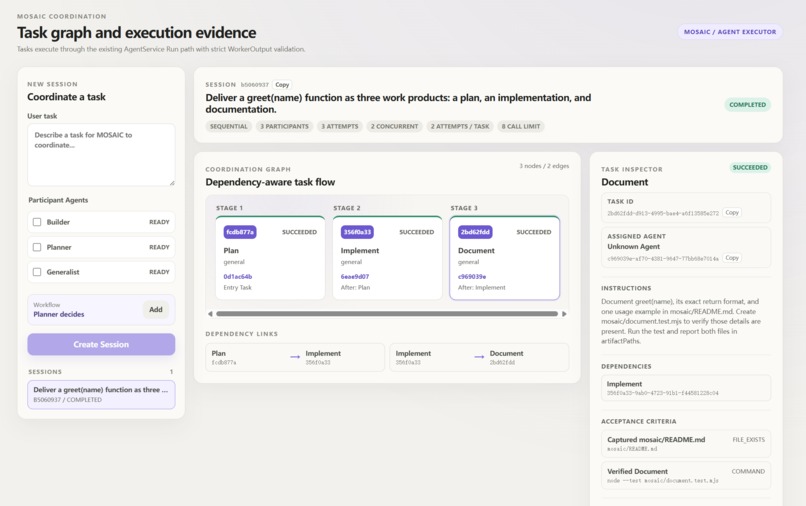806x506 pixels.
Task: Tick the Generalist agent checkbox
Action: [x=37, y=272]
